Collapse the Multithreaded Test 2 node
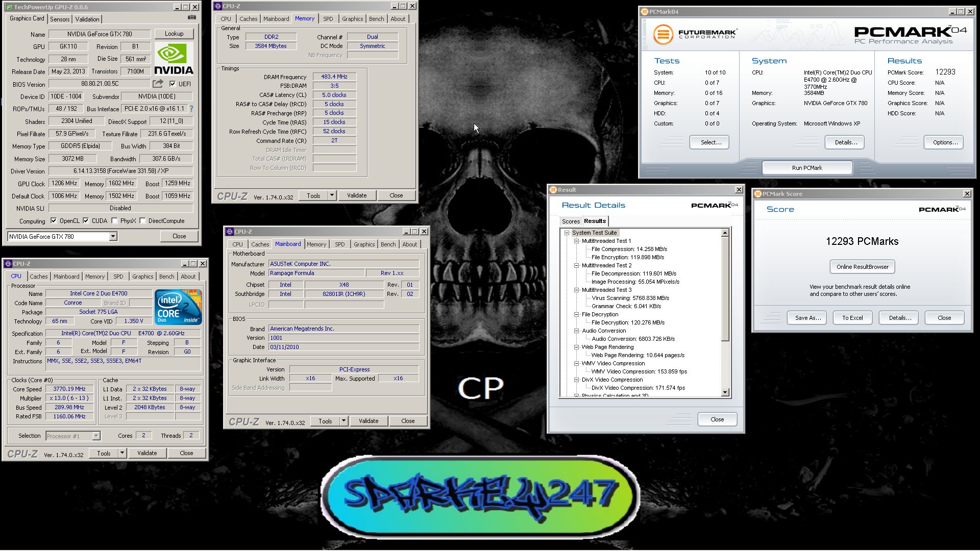This screenshot has width=980, height=551. coord(576,265)
